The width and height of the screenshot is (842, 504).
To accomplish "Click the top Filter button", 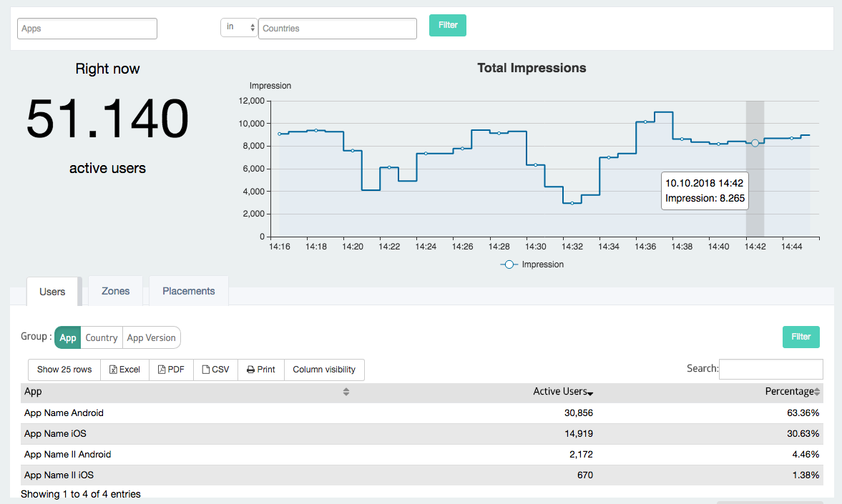I will tap(447, 25).
